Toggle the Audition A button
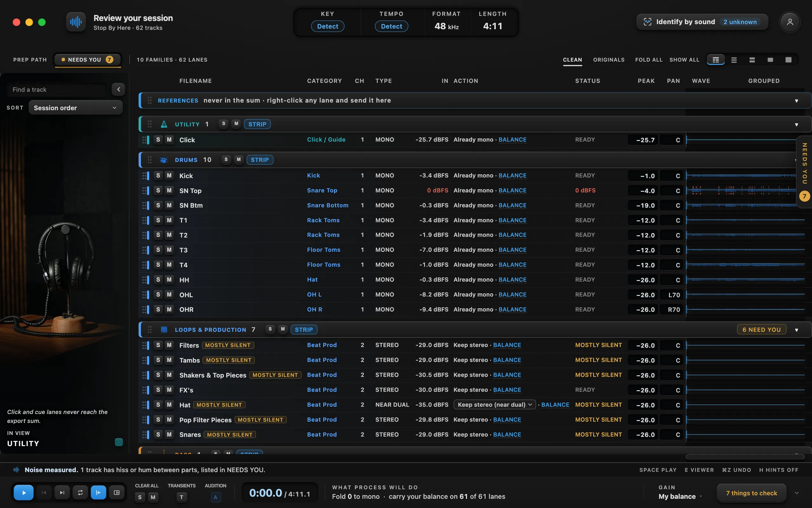The width and height of the screenshot is (812, 508). [x=215, y=497]
